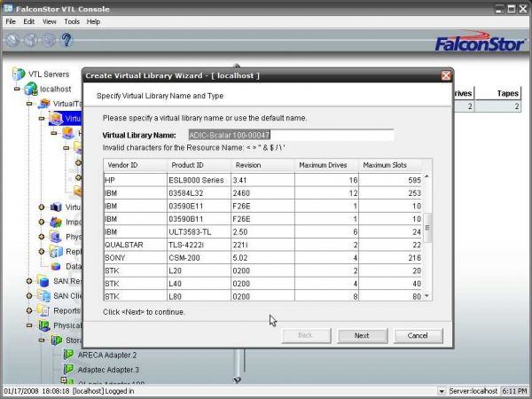Click the Physical Resources tree icon
532x399 pixels.
pyautogui.click(x=44, y=325)
